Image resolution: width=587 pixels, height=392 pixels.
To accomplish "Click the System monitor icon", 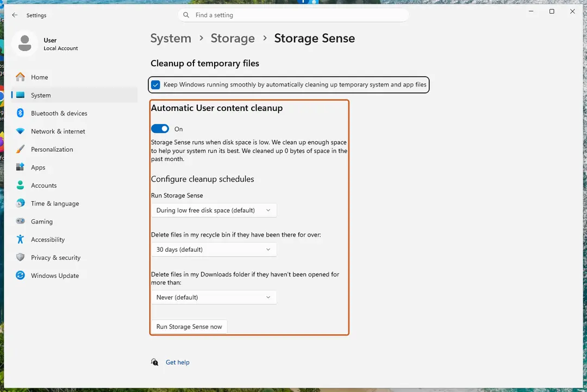I will [x=20, y=95].
